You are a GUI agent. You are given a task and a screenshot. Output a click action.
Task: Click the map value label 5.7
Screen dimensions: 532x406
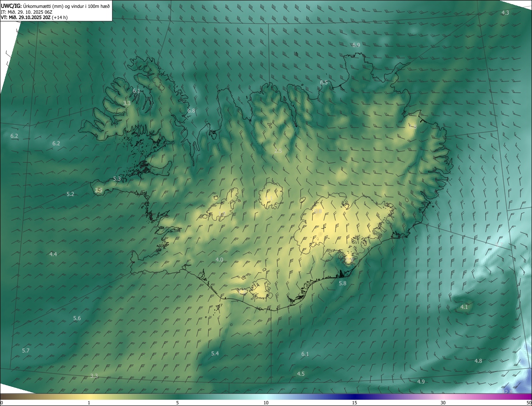tap(26, 351)
